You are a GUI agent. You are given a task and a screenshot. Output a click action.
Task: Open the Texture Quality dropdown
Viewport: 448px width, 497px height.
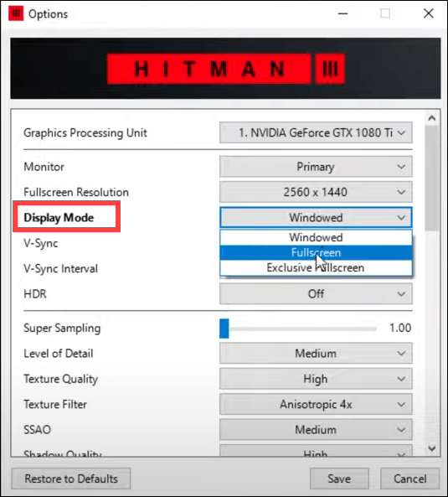pyautogui.click(x=316, y=379)
